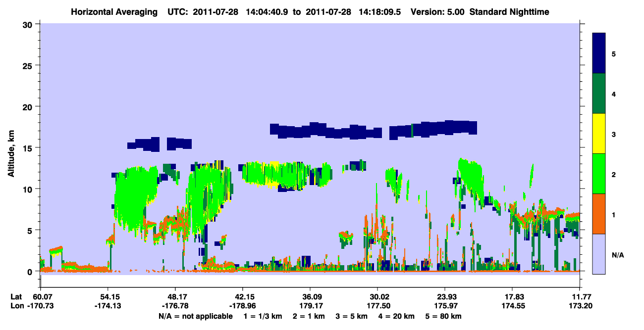644x330 pixels.
Task: Click the latitude value '11.77'
Action: coord(580,297)
